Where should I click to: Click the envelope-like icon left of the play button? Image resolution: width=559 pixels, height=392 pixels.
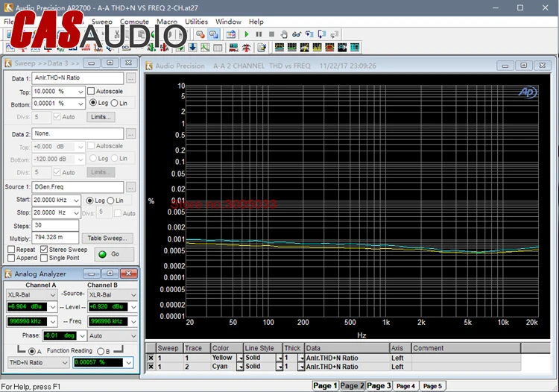click(x=230, y=34)
